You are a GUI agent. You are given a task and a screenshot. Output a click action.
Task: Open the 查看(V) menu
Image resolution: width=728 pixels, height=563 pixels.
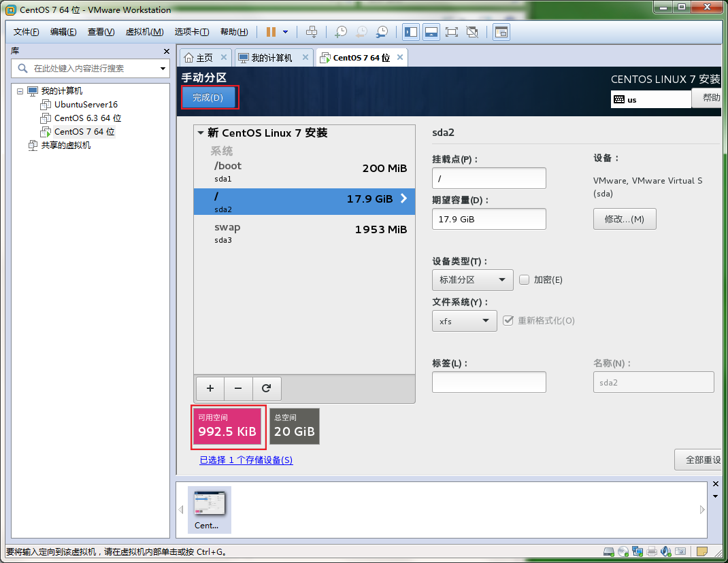pos(101,32)
